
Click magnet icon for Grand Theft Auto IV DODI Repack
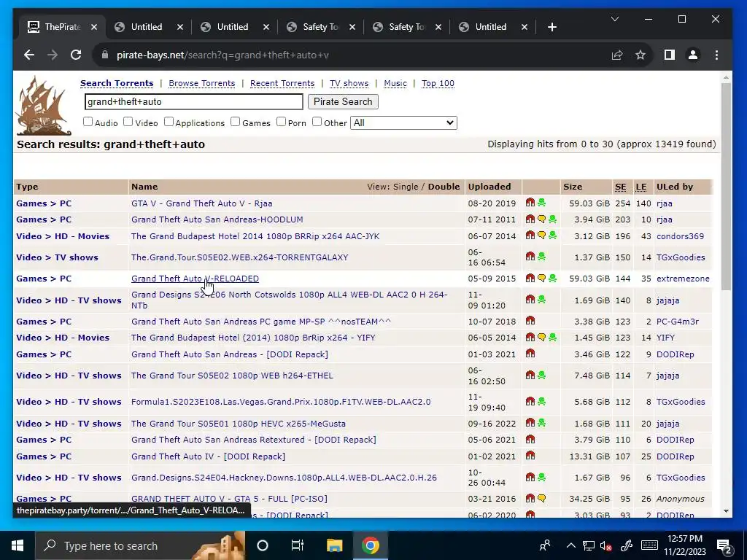[530, 455]
